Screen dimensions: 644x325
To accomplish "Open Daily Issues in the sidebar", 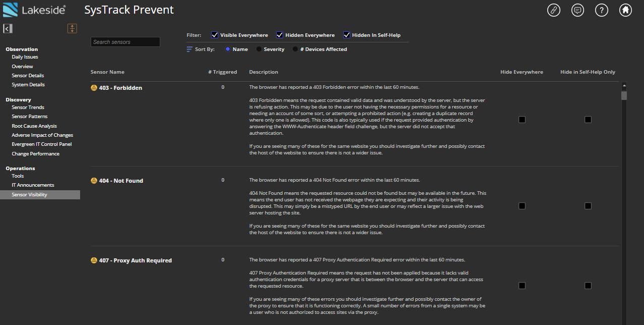I will [x=25, y=57].
